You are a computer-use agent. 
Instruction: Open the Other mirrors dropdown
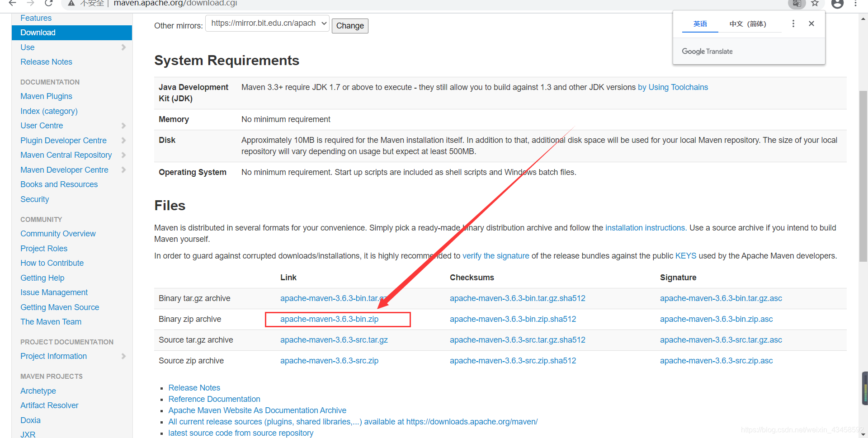pos(268,23)
